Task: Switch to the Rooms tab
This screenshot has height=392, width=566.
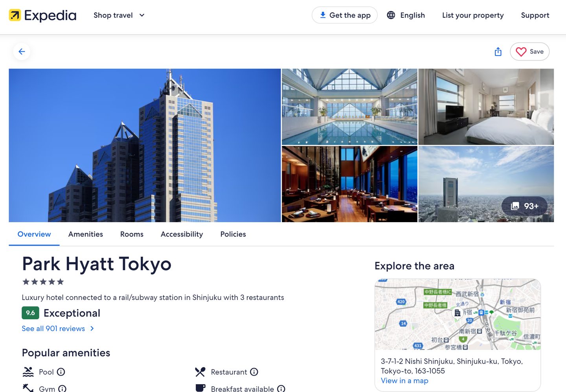Action: 132,234
